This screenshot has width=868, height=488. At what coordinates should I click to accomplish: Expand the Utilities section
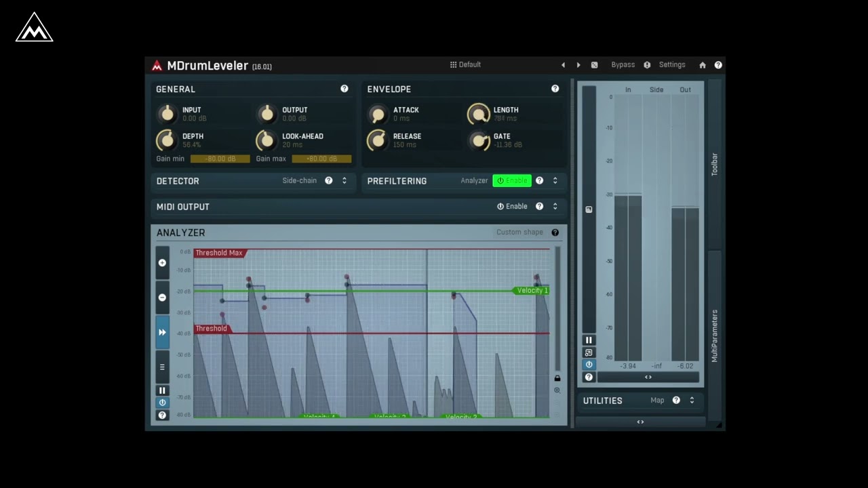click(x=692, y=401)
